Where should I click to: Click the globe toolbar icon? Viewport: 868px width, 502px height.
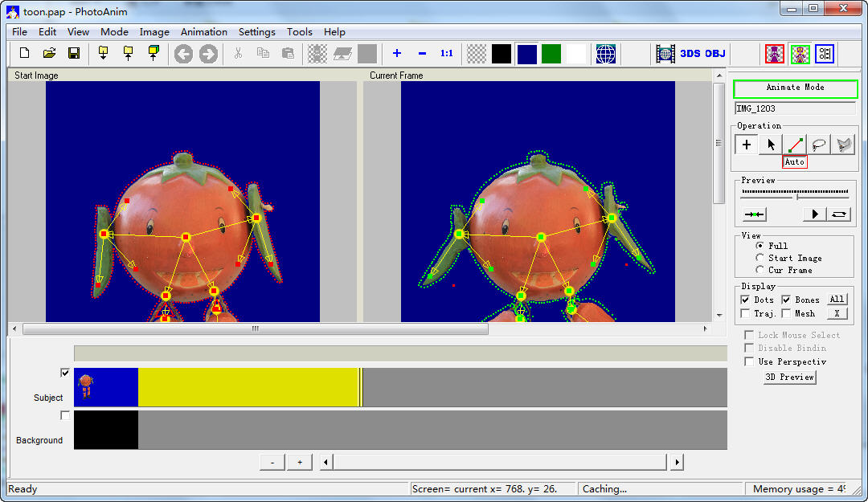point(605,53)
